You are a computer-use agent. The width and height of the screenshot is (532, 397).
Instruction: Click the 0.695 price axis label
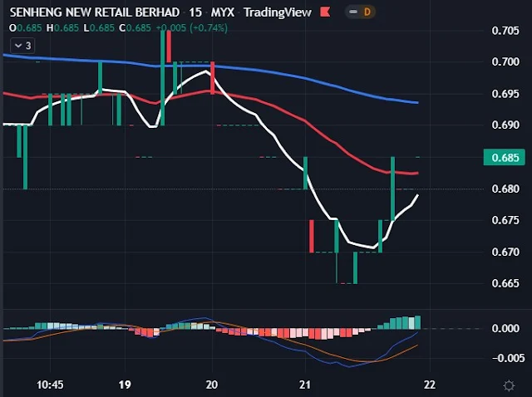[505, 94]
